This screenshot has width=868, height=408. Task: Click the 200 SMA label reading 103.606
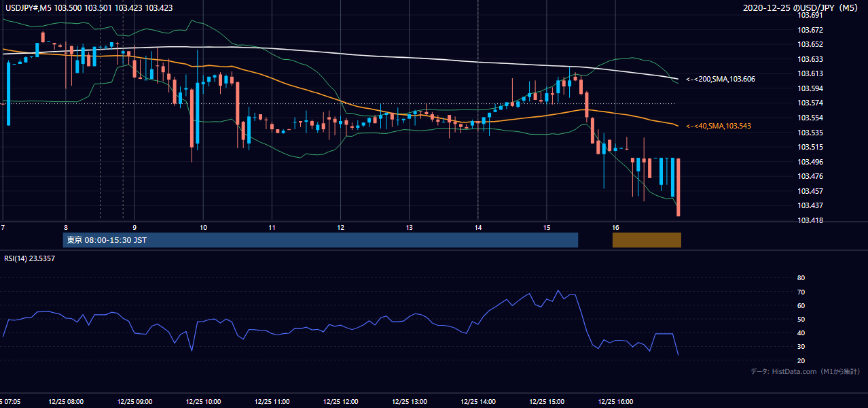721,80
